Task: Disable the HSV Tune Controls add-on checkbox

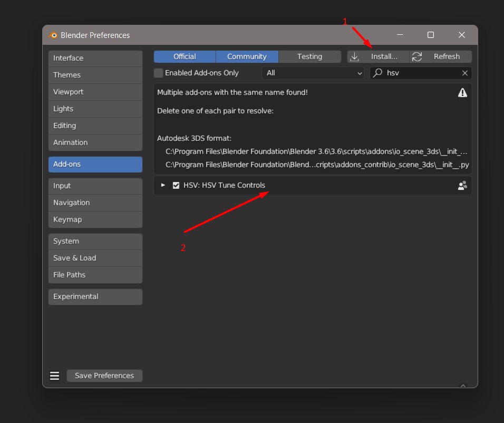Action: coord(176,185)
